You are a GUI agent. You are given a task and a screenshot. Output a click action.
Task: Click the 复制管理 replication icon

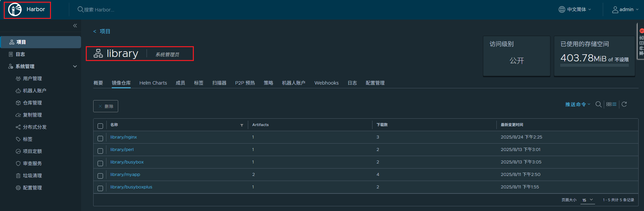point(18,115)
